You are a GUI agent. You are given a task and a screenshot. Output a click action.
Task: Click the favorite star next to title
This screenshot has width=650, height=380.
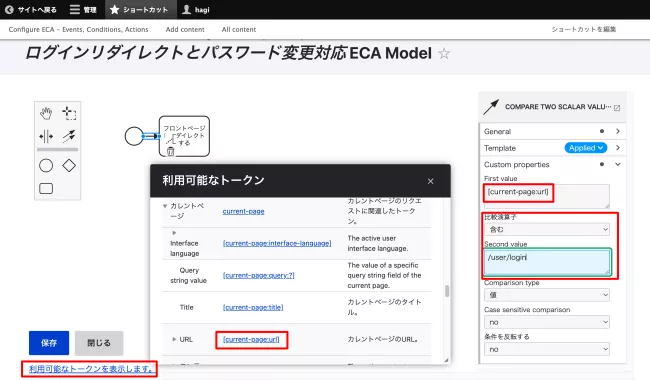pos(444,53)
